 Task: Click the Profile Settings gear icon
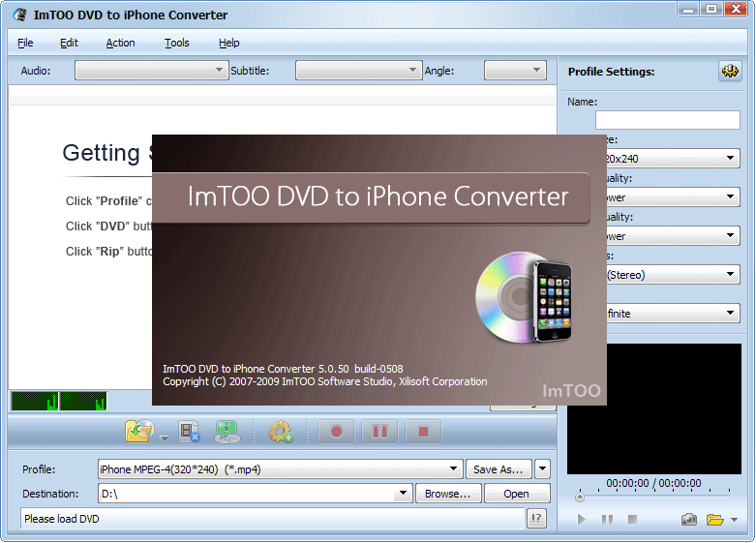pyautogui.click(x=730, y=72)
